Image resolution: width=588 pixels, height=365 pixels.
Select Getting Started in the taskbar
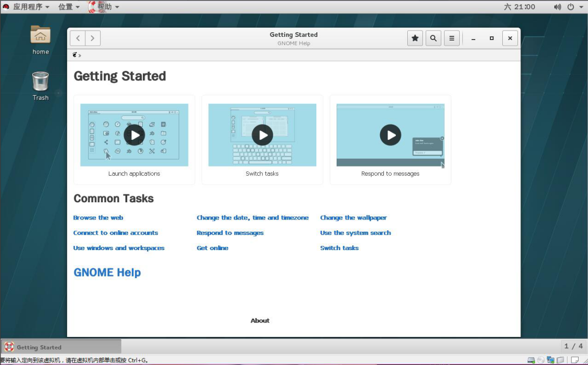[x=61, y=347]
